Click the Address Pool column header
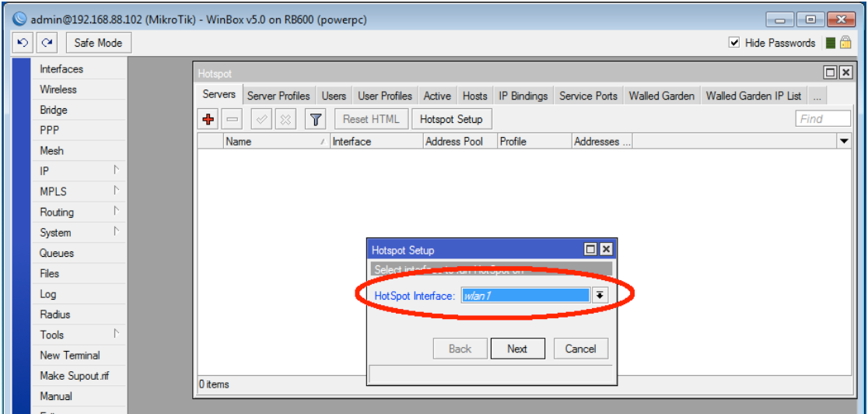868x414 pixels. tap(460, 142)
